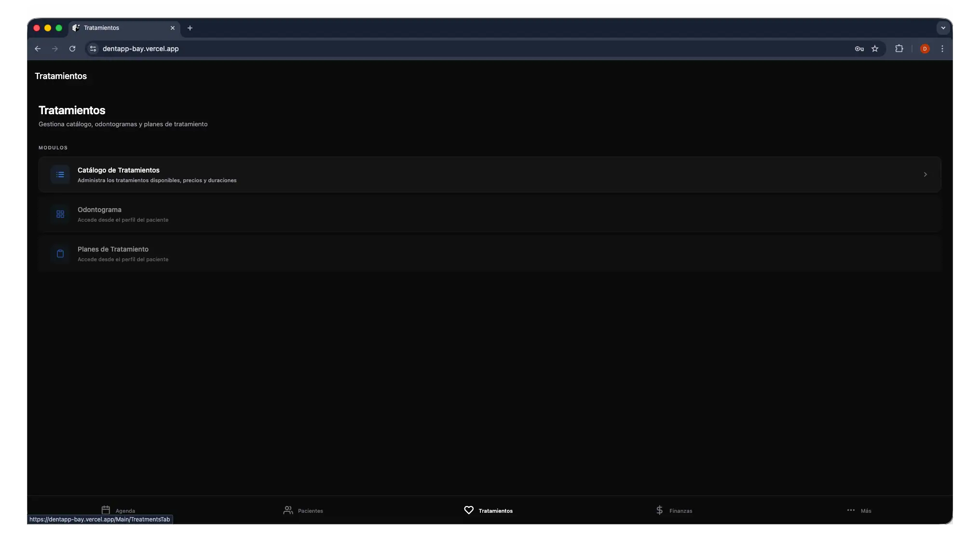Open Chrome three-dot menu
The height and width of the screenshot is (560, 980).
(x=942, y=49)
